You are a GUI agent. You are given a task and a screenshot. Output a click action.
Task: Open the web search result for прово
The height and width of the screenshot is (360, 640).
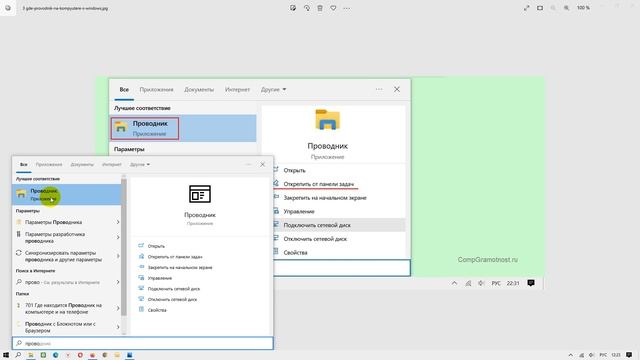[62, 282]
